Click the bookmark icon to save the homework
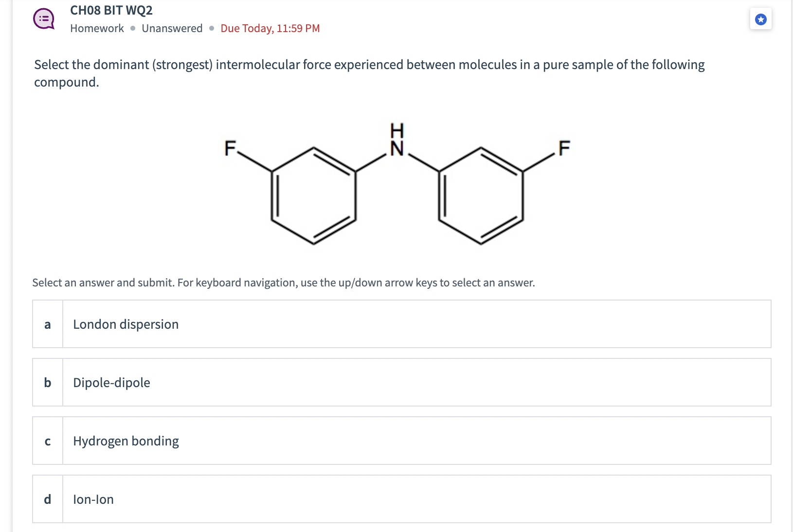Viewport: 793px width, 532px height. (x=760, y=18)
